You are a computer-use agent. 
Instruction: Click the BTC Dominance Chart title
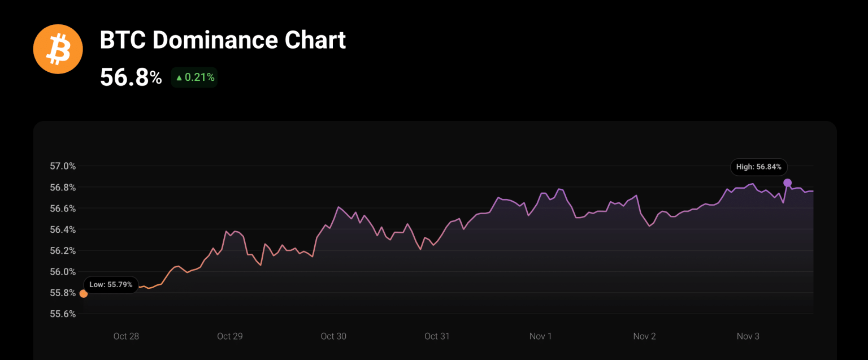coord(223,40)
